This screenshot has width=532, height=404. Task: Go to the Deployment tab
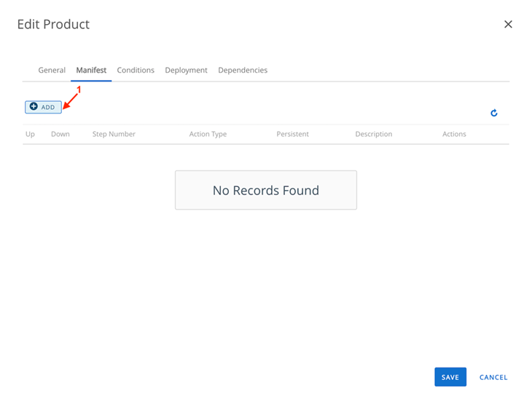[186, 70]
